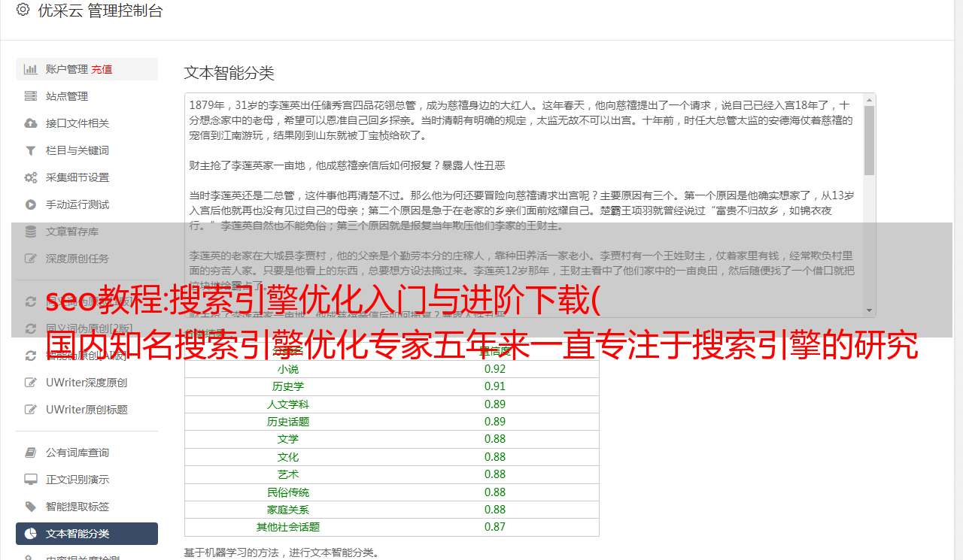Click the monitor icon for 正文识别演示
963x560 pixels.
click(x=31, y=480)
